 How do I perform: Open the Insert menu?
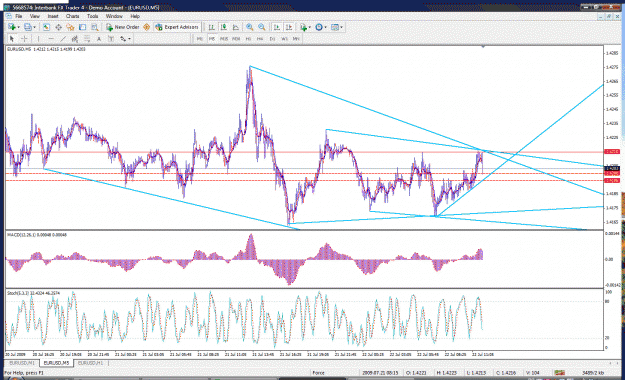[x=53, y=16]
